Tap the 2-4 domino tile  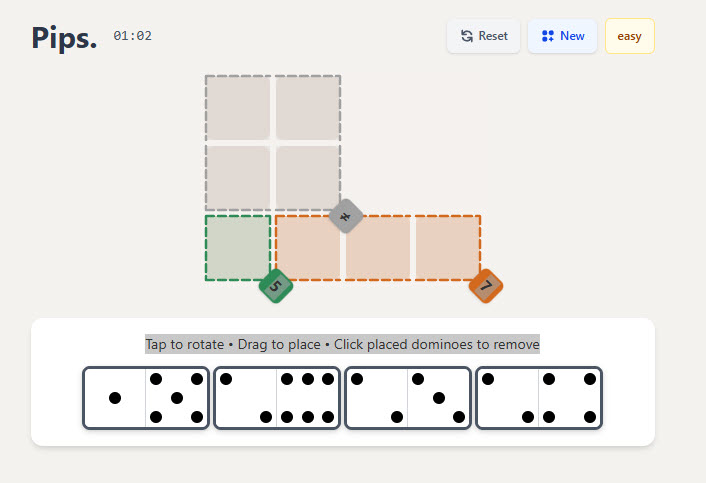click(539, 398)
